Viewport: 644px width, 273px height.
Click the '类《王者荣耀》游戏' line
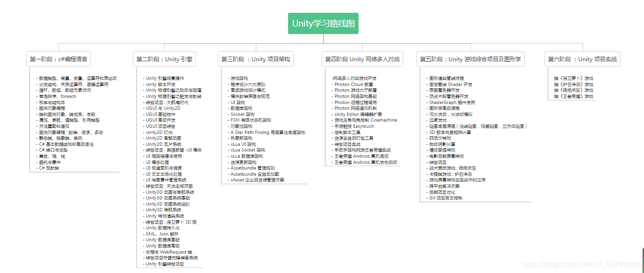(574, 96)
